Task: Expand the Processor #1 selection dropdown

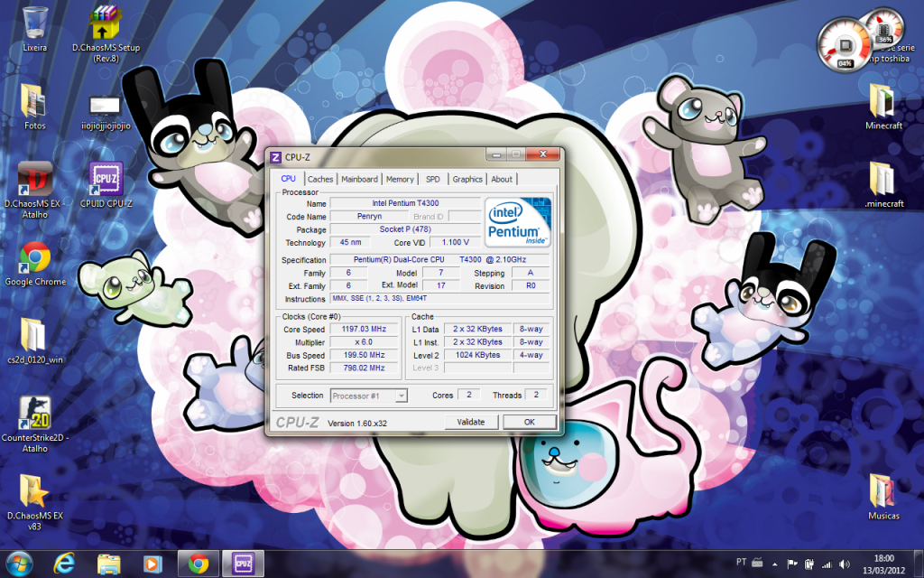Action: (x=368, y=396)
